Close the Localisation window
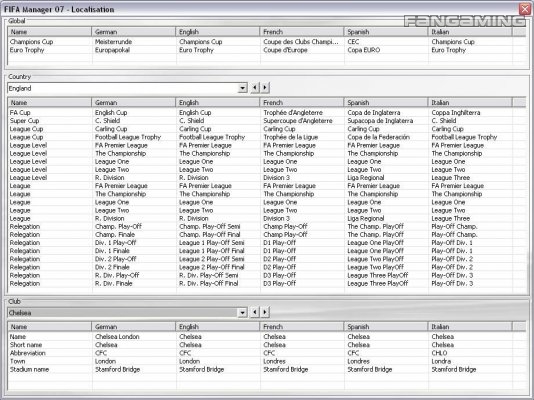 point(525,9)
